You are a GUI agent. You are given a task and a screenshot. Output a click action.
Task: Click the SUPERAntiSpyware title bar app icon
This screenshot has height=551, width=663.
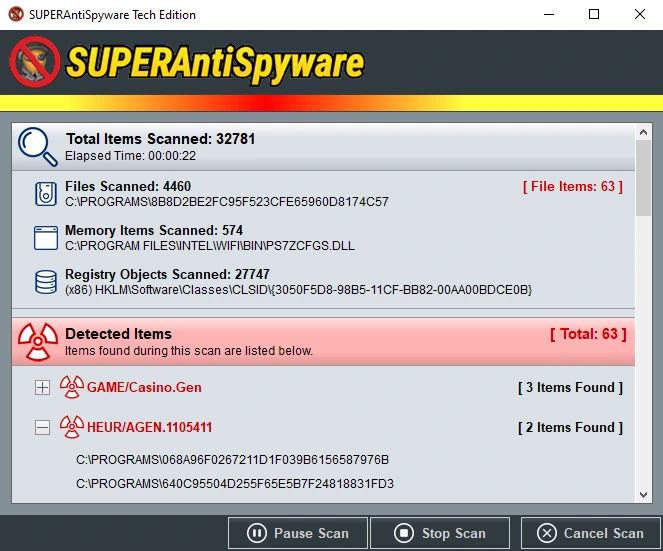pyautogui.click(x=16, y=14)
